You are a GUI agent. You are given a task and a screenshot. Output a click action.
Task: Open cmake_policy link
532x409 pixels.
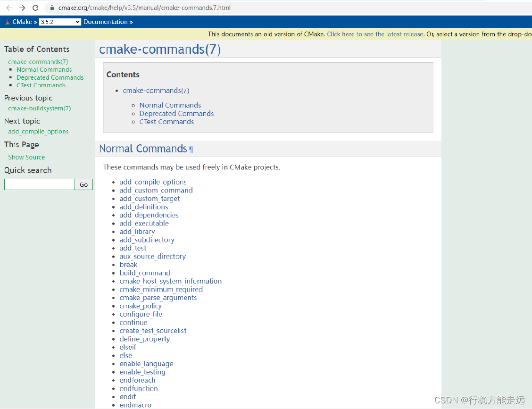(141, 306)
